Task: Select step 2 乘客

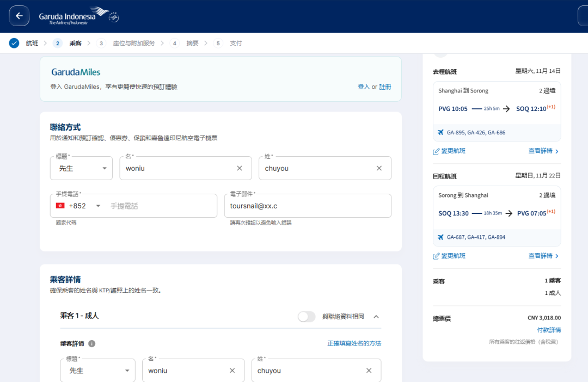Action: point(75,43)
